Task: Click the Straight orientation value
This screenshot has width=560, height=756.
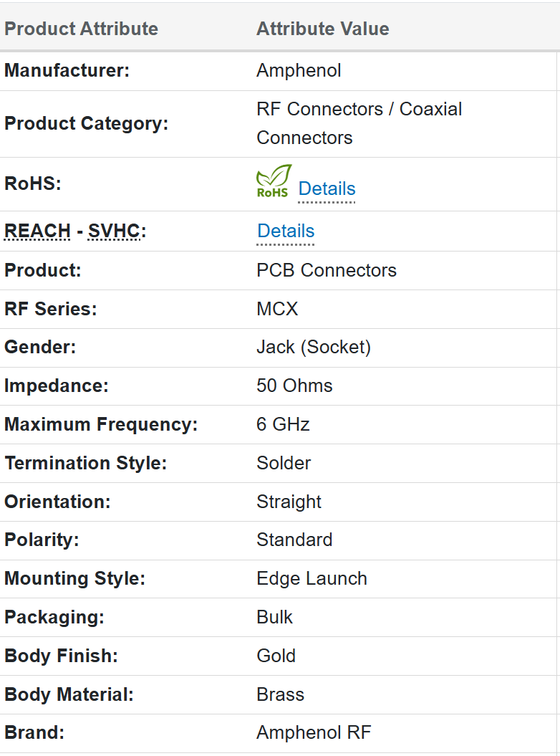Action: tap(289, 502)
